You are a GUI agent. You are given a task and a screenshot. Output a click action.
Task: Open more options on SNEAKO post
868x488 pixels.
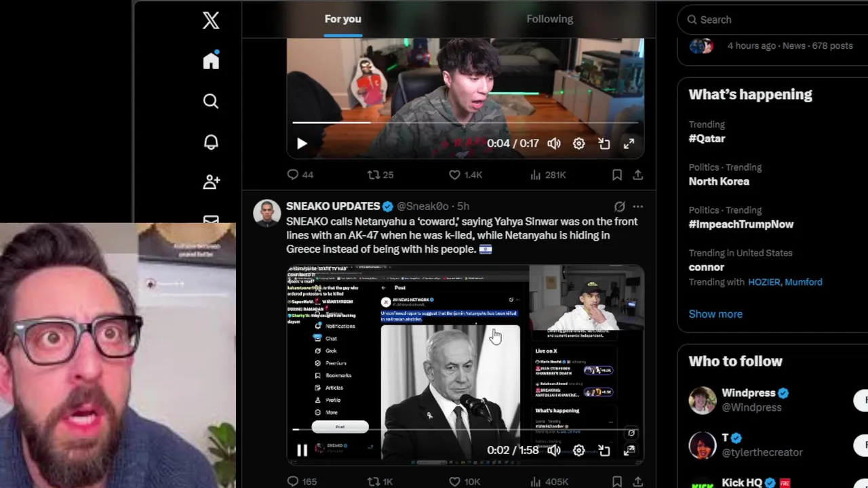click(x=638, y=206)
